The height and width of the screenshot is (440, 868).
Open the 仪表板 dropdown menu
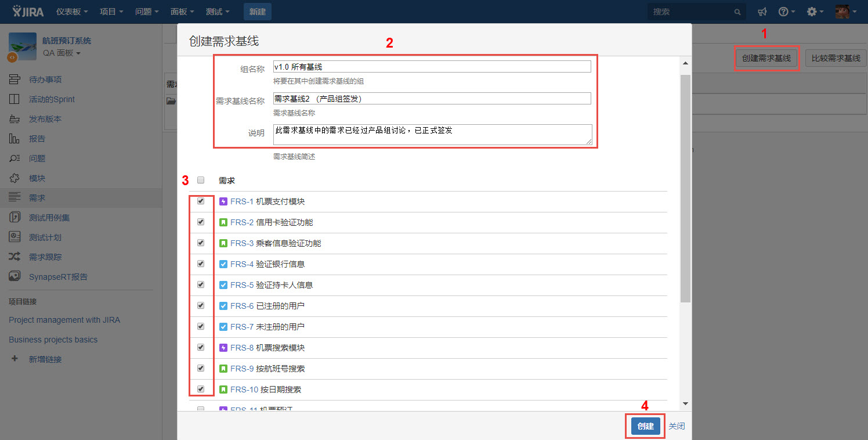coord(73,12)
